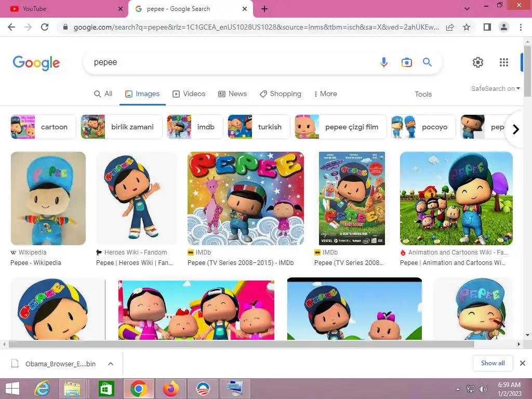
Task: Open the Microsoft Store taskbar icon
Action: pyautogui.click(x=106, y=389)
